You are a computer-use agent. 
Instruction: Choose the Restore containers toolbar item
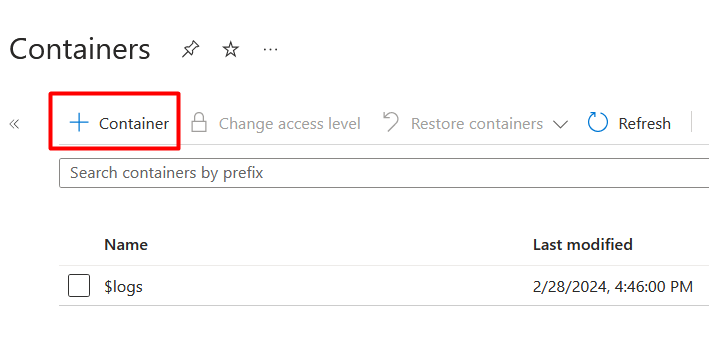tap(477, 124)
